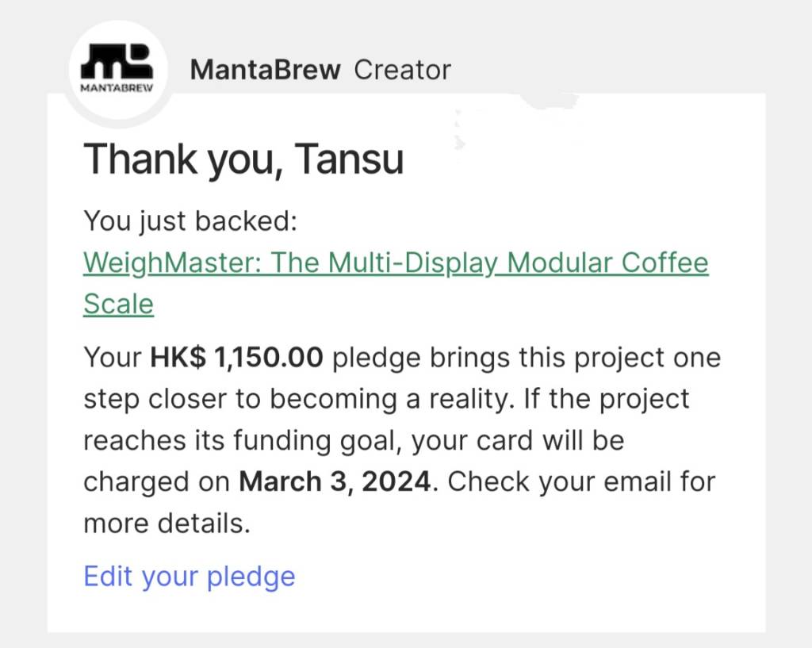
Task: Click the "more details." text
Action: pos(167,523)
